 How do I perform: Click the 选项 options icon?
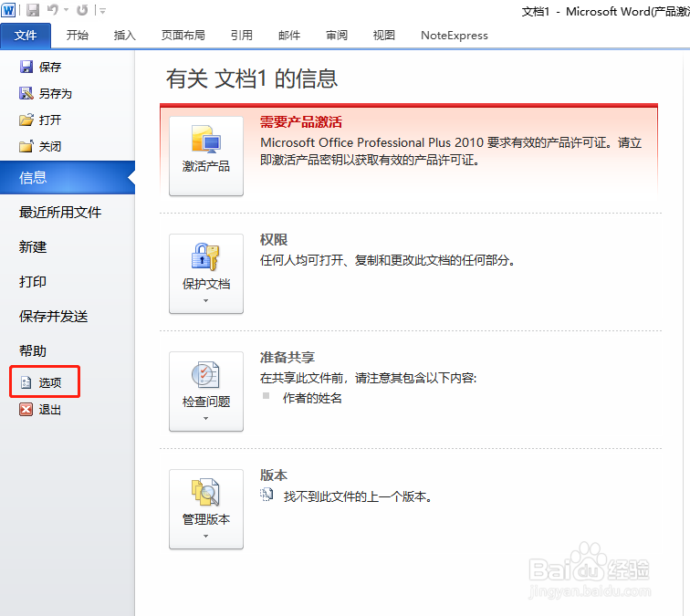coord(26,382)
